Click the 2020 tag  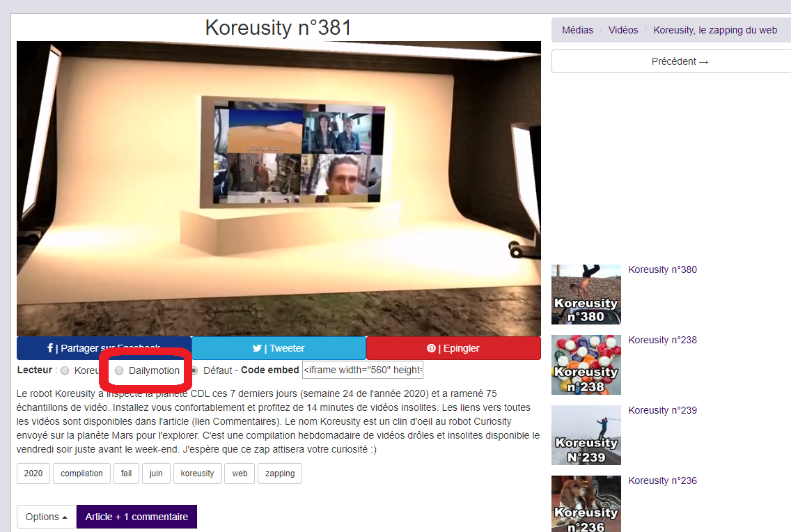pos(33,474)
